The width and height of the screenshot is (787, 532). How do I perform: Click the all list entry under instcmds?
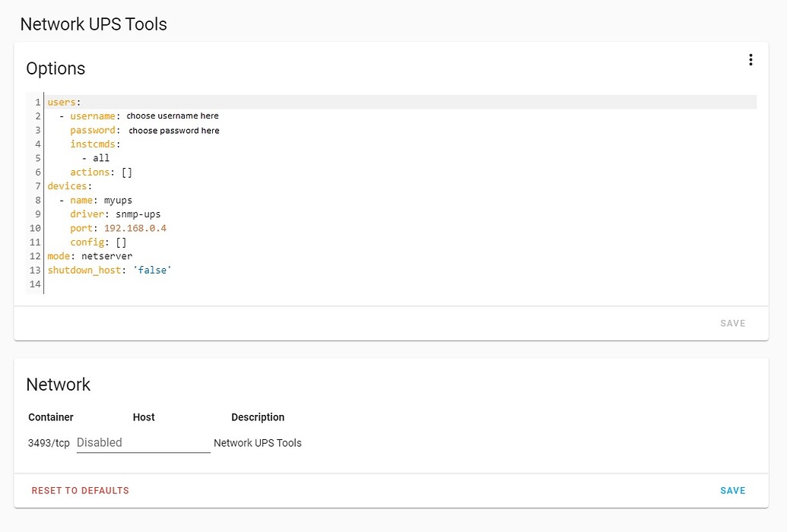point(102,157)
